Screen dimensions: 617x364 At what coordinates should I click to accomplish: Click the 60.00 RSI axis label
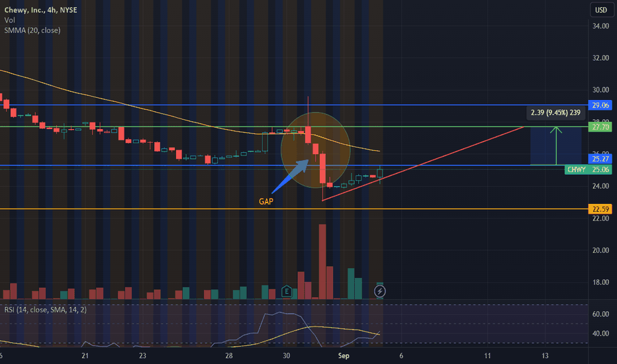tap(600, 314)
